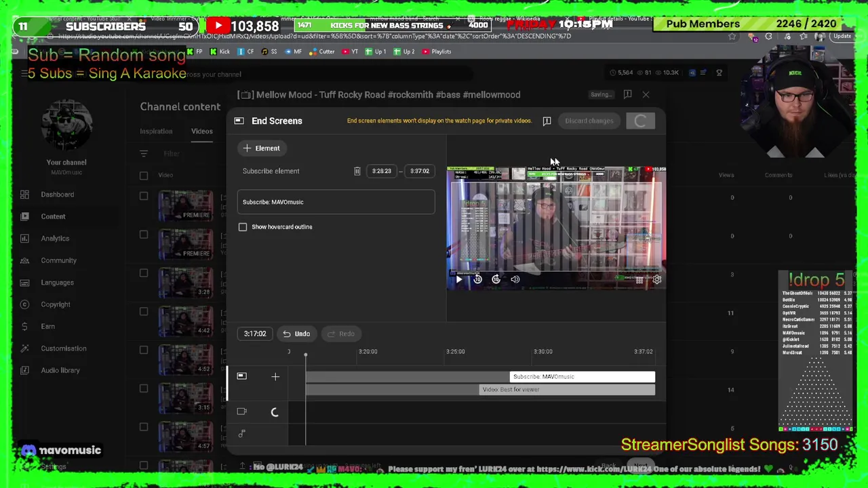Tick checkbox of the 4:42 video row

[144, 312]
